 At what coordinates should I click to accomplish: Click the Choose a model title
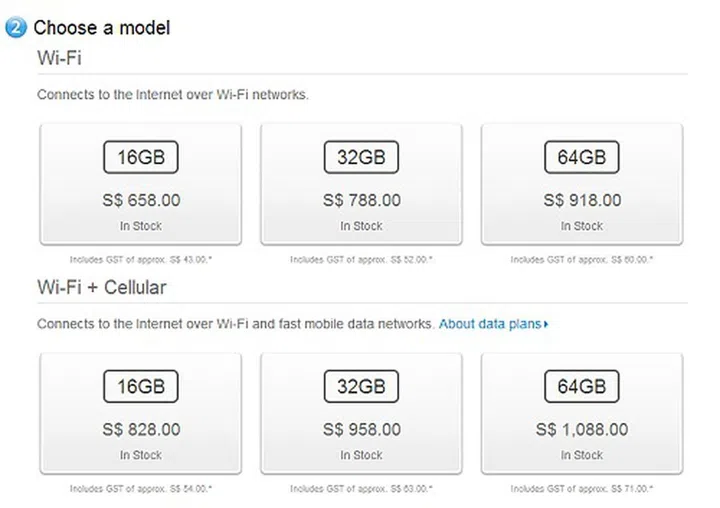(102, 27)
